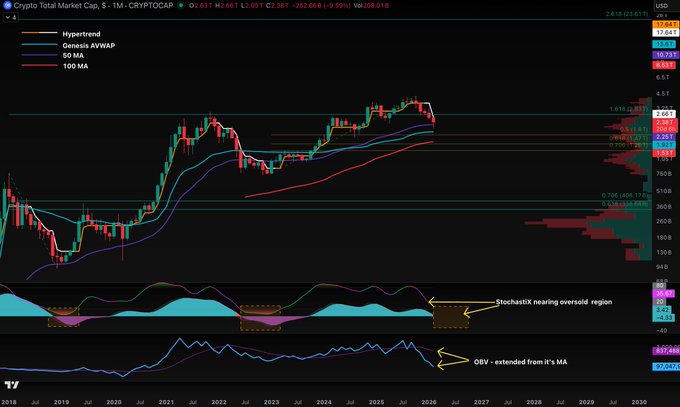Select the 1.618 Fibonacci level label
The image size is (680, 407).
[x=625, y=109]
